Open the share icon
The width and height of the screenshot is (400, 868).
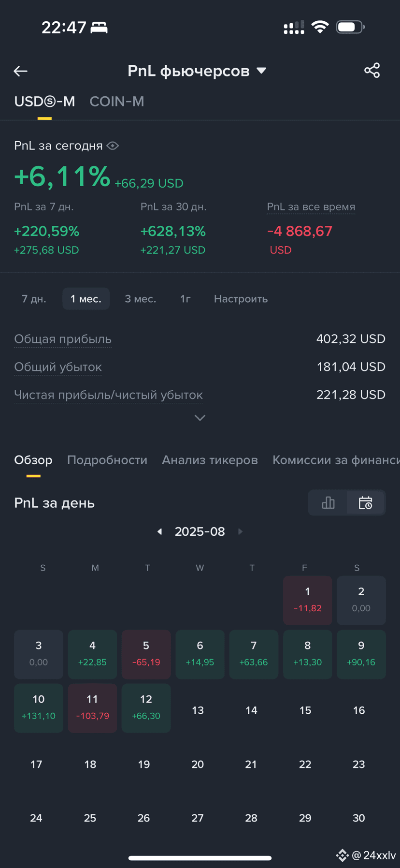click(372, 71)
